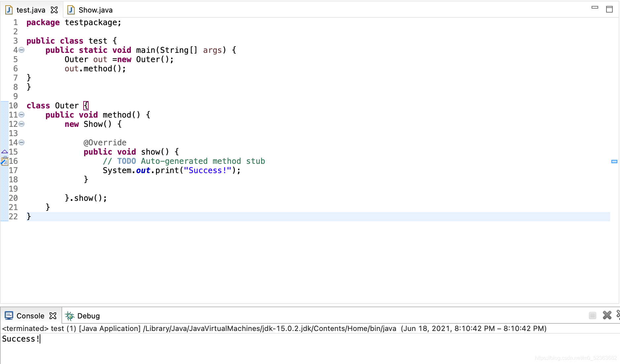This screenshot has width=620, height=364.
Task: Click the override indicator at line 15
Action: (4, 152)
